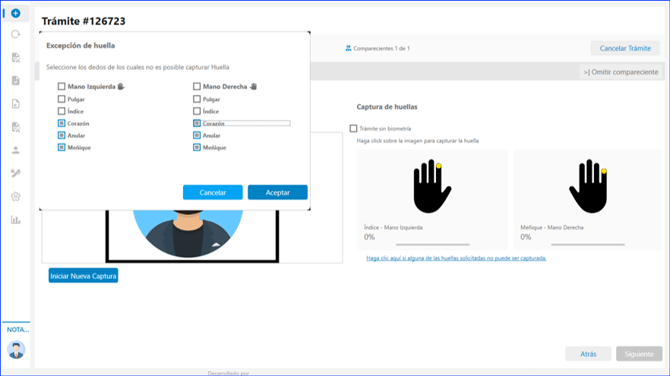
Task: Click the blue plus new trámite icon
Action: coord(16,13)
